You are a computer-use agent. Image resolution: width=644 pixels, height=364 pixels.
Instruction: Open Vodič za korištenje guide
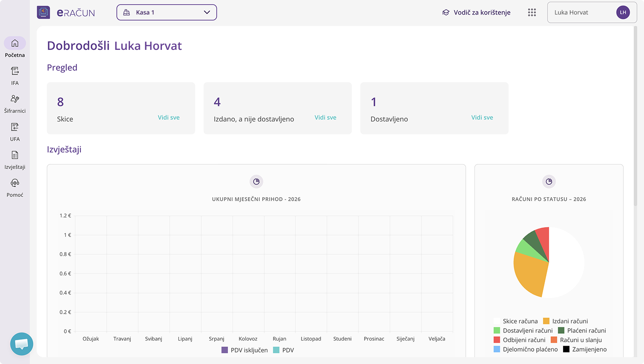click(x=476, y=12)
